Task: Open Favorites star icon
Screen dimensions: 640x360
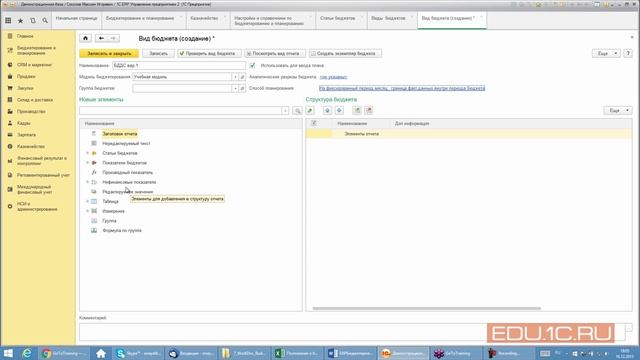Action: coord(20,20)
